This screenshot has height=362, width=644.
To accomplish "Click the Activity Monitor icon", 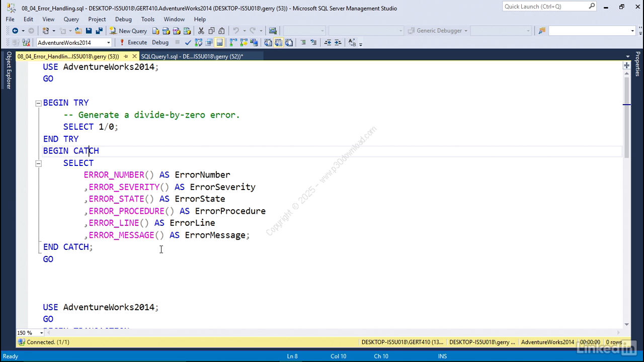I will pos(273,31).
